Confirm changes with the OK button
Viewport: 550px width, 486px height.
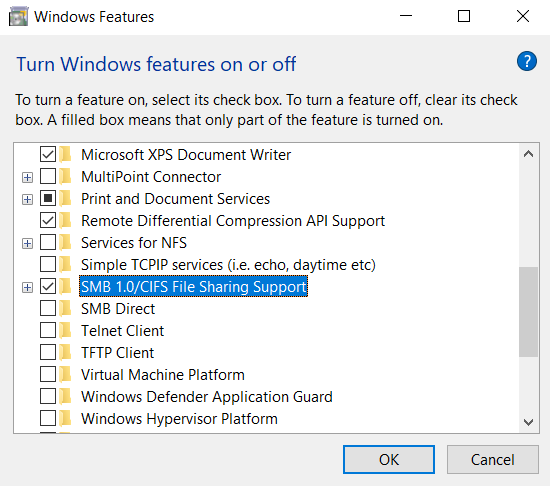tap(389, 460)
